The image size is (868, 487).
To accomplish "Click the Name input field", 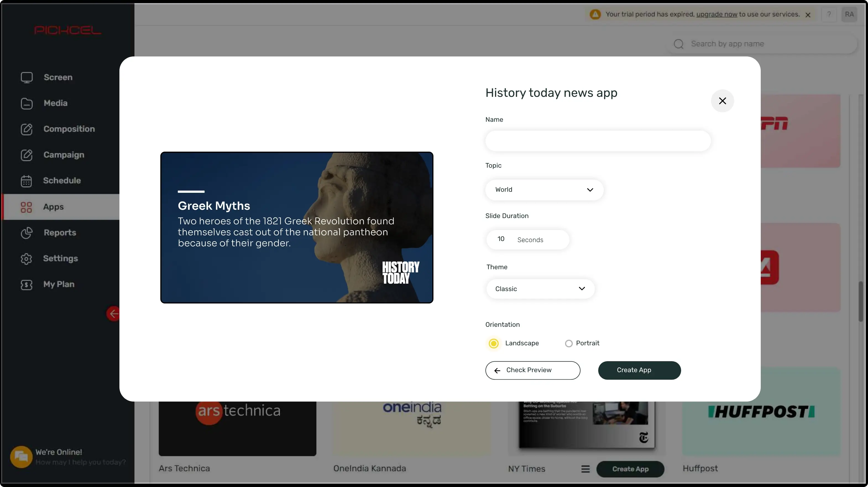I will 597,140.
